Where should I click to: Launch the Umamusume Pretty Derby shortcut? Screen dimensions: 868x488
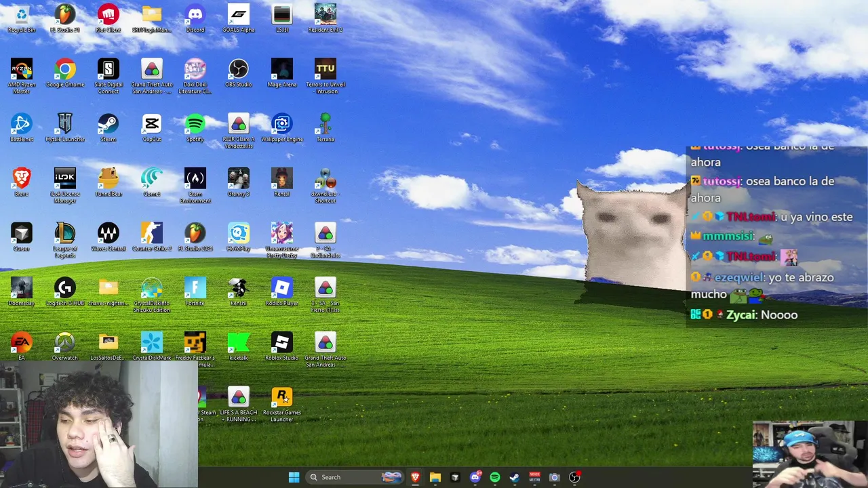click(x=282, y=240)
